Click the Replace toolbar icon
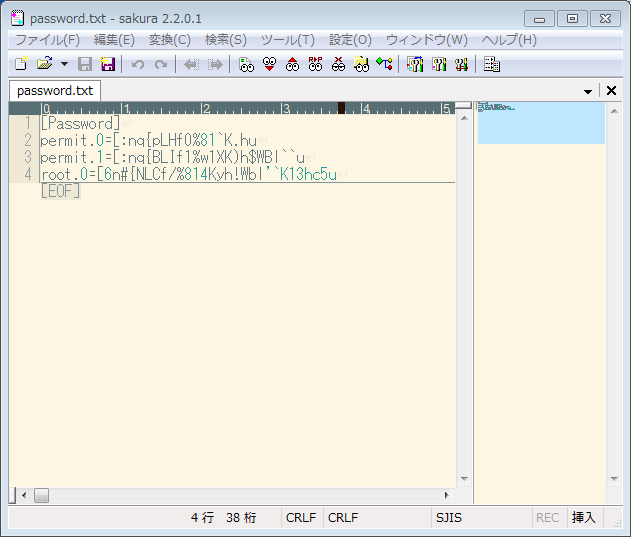The width and height of the screenshot is (631, 537). [x=315, y=65]
